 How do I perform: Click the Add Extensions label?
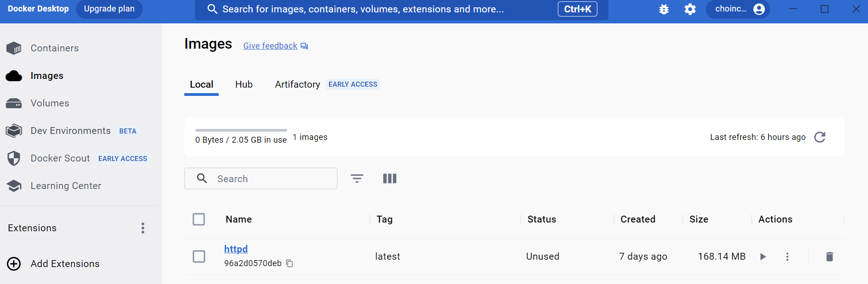click(65, 264)
